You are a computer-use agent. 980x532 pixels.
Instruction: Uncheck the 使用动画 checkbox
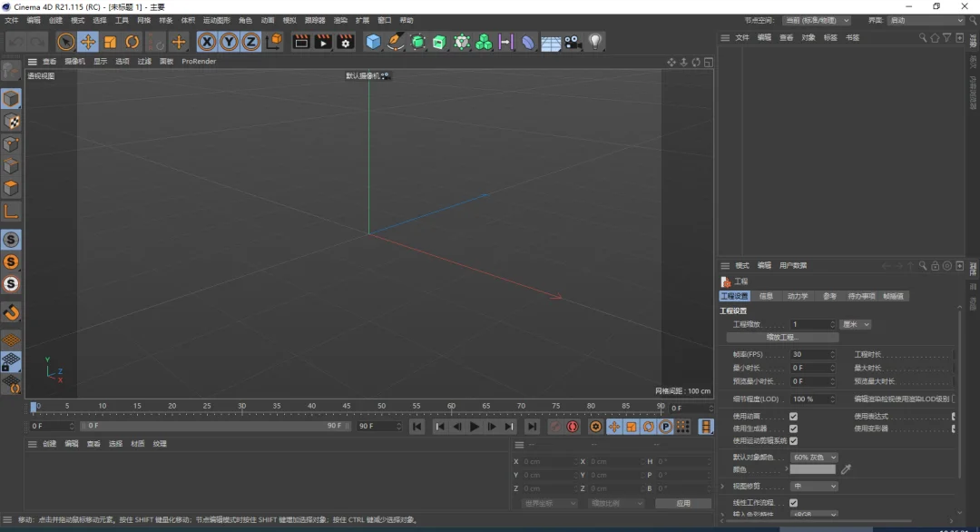click(x=793, y=417)
